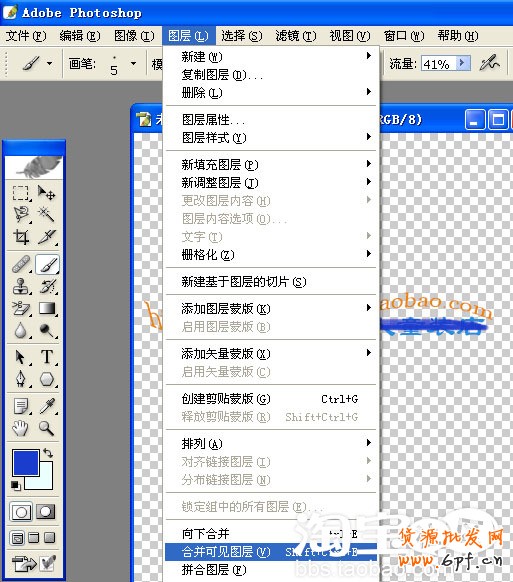Switch to Standard editing mode
Screen dimensions: 513x582
(21, 512)
